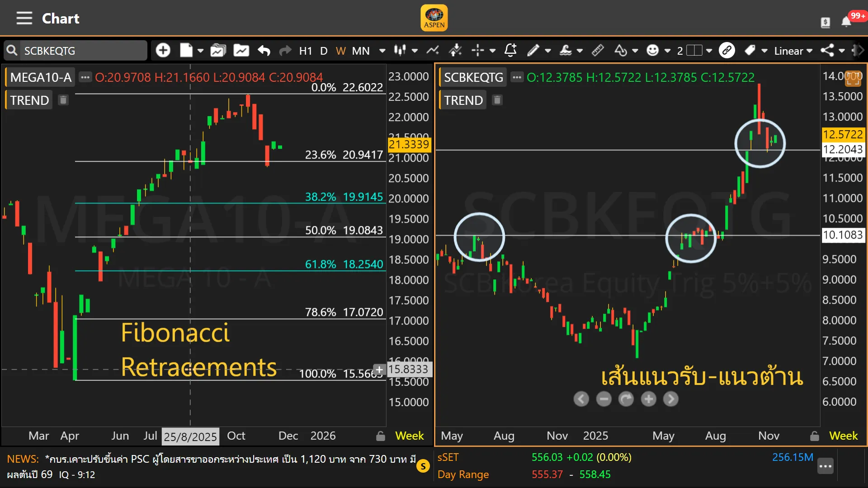
Task: Toggle the chart link sync button
Action: pyautogui.click(x=726, y=51)
